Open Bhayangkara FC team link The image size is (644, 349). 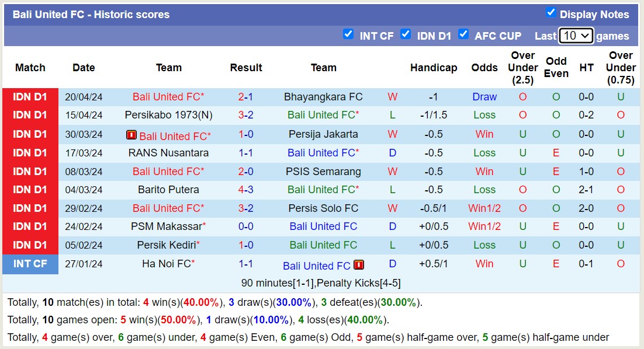[x=323, y=97]
